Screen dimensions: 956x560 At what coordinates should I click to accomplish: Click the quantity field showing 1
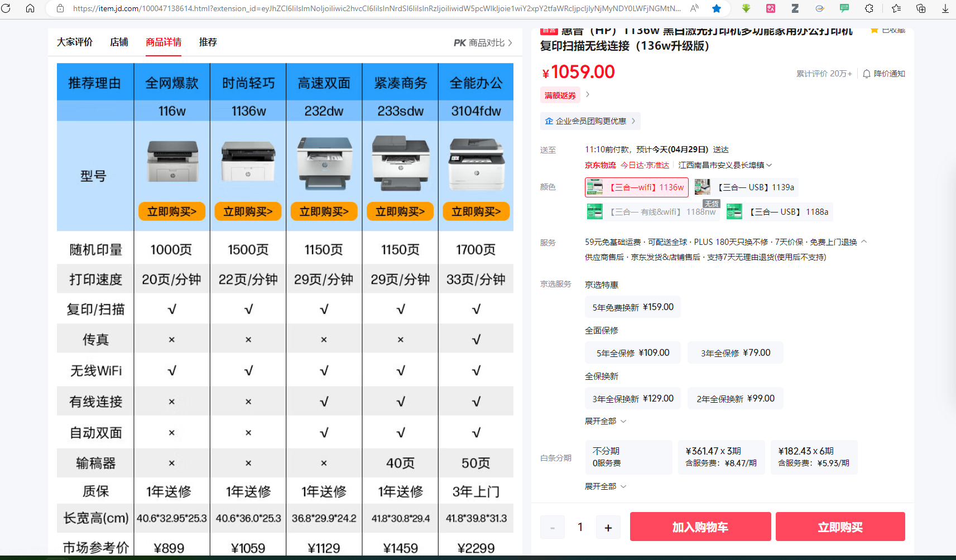point(580,527)
